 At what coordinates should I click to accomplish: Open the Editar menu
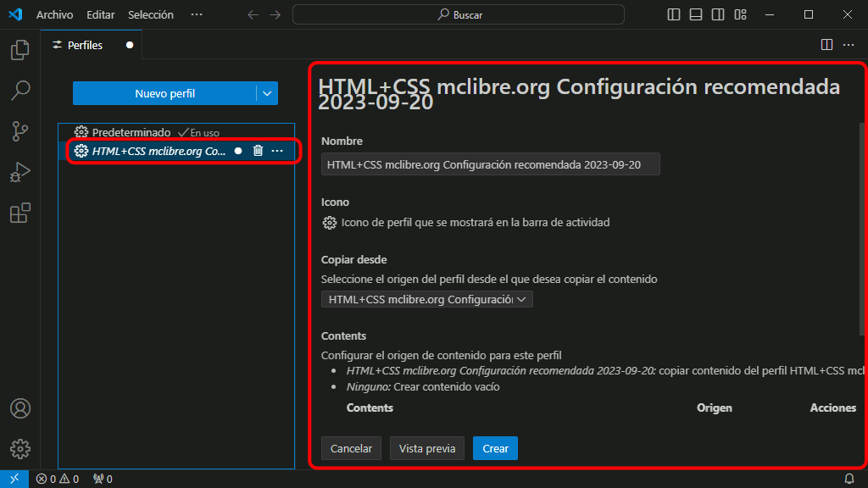tap(101, 15)
